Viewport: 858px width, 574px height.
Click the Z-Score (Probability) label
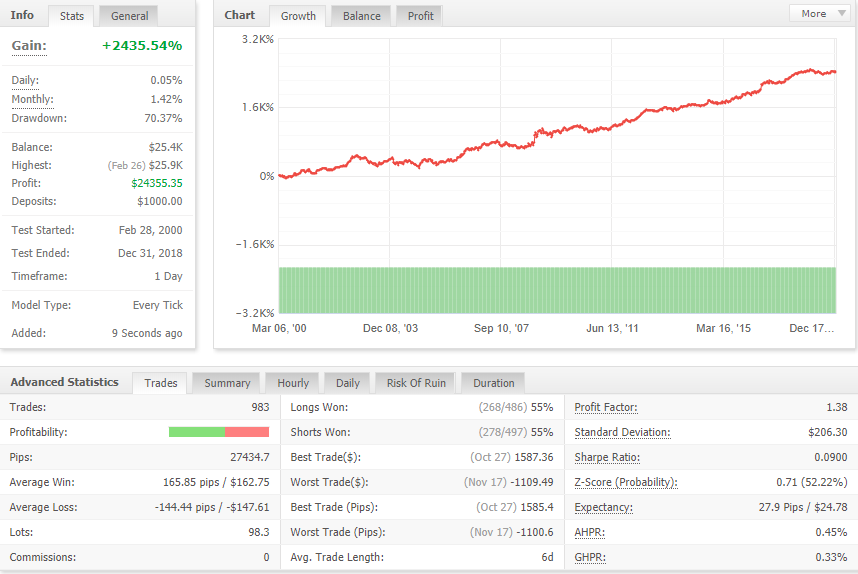tap(626, 482)
